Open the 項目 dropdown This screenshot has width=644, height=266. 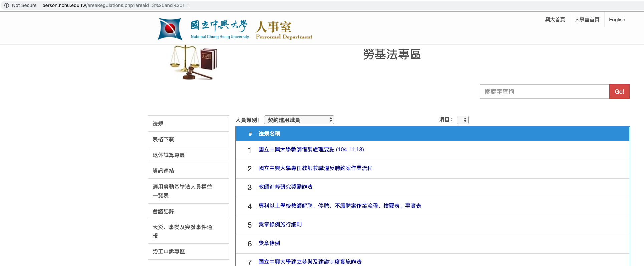pyautogui.click(x=462, y=120)
